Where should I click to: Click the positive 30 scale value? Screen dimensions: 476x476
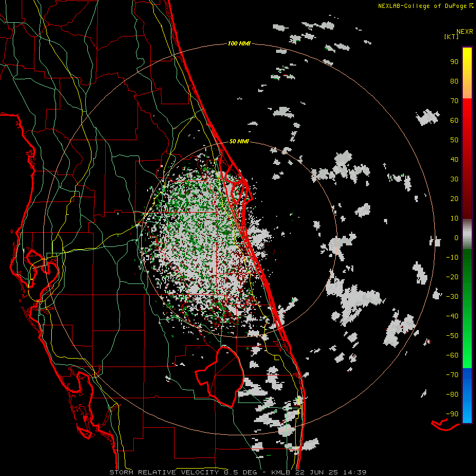(x=454, y=179)
